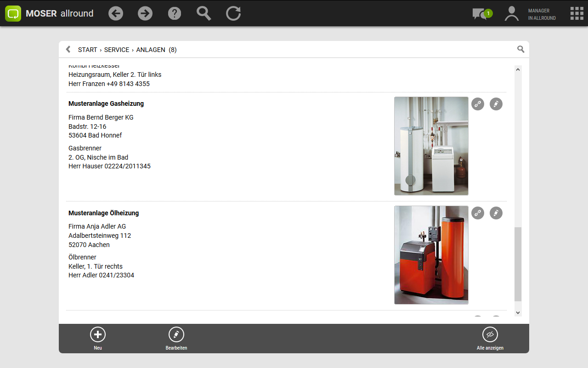Click the Badstr. 12-16 street line
Screen dimensions: 588x368
pos(87,126)
